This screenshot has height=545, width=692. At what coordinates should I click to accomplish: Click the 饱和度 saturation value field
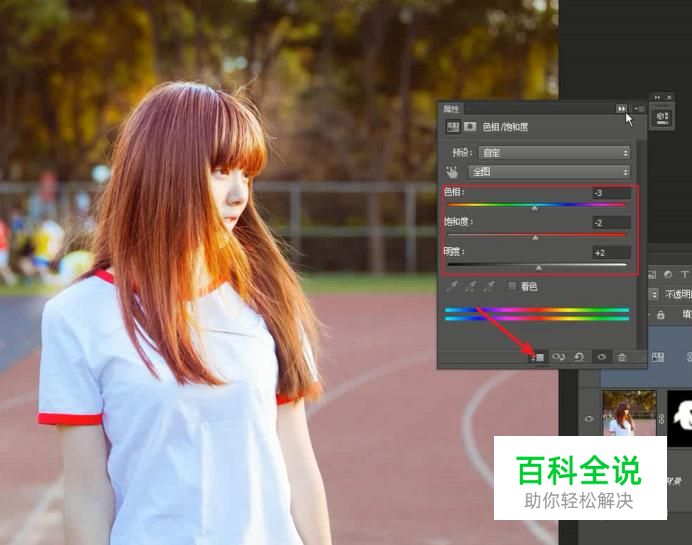pos(611,223)
